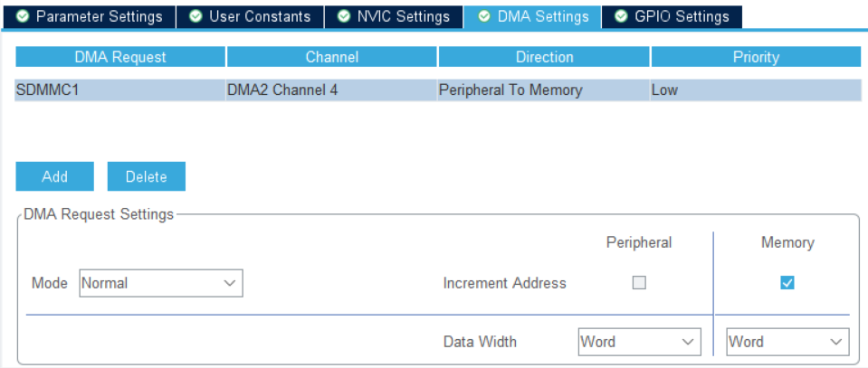Image resolution: width=868 pixels, height=368 pixels.
Task: Open the Peripheral Data Width dropdown
Action: tap(639, 342)
